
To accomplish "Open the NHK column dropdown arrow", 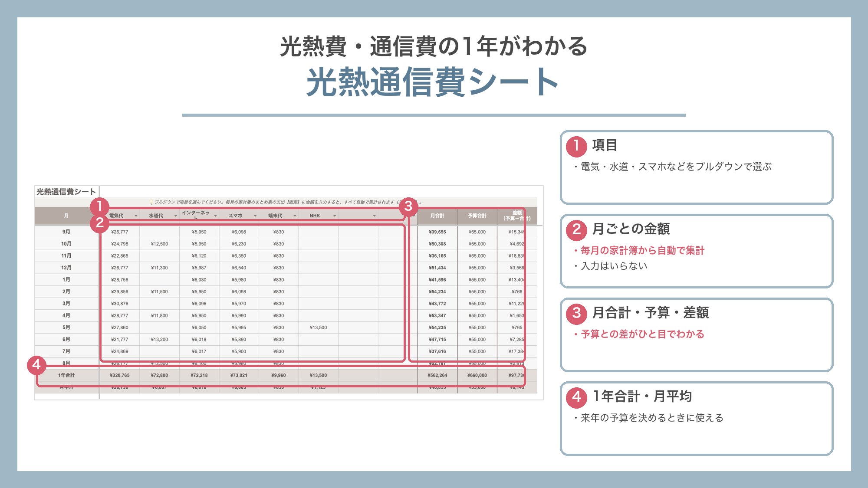I will pyautogui.click(x=335, y=216).
